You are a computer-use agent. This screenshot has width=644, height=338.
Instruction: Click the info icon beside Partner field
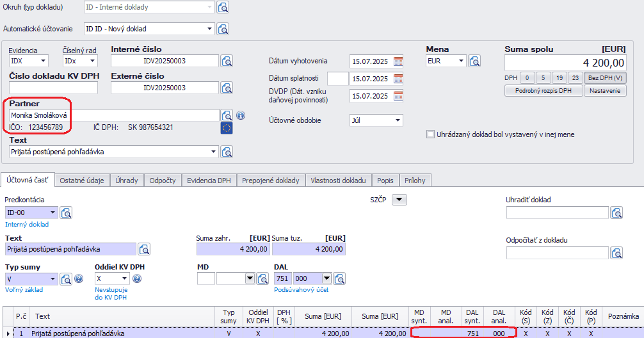coord(241,116)
